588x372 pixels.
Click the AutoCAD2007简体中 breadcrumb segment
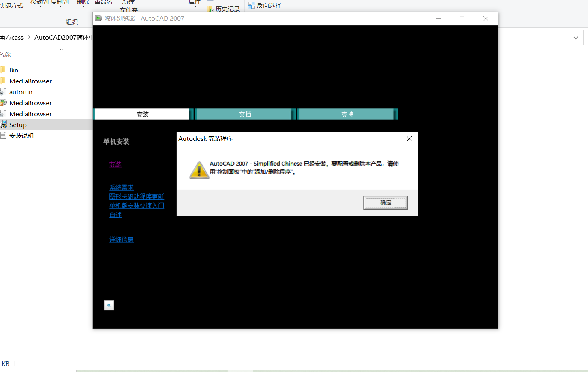[64, 37]
